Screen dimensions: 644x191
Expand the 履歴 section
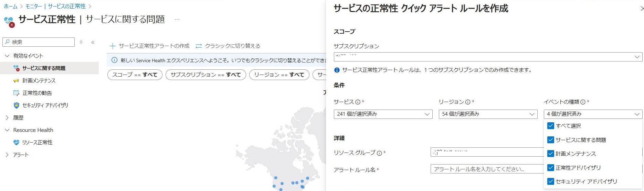pyautogui.click(x=7, y=118)
